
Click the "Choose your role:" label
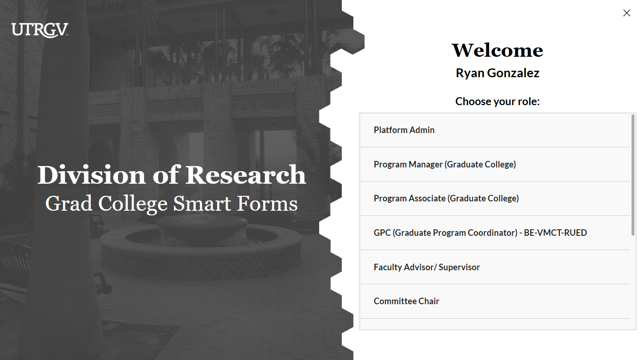(497, 101)
